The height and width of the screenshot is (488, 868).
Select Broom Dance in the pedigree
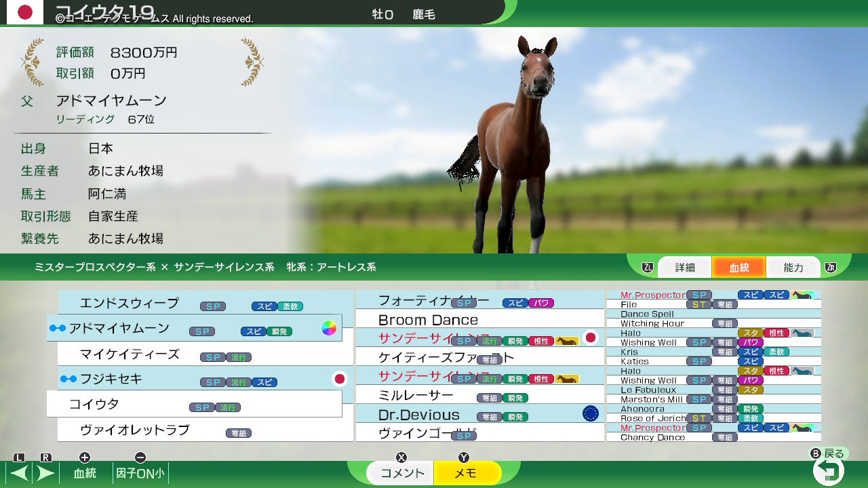click(x=480, y=319)
